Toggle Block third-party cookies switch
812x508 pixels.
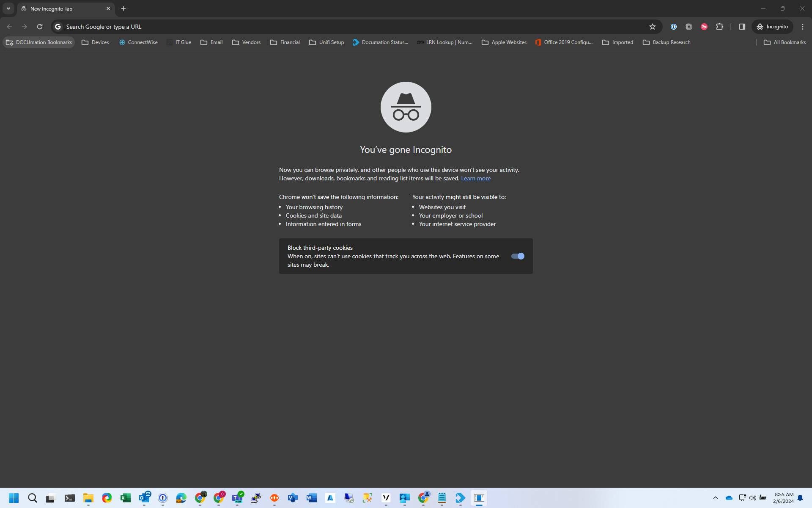[518, 256]
